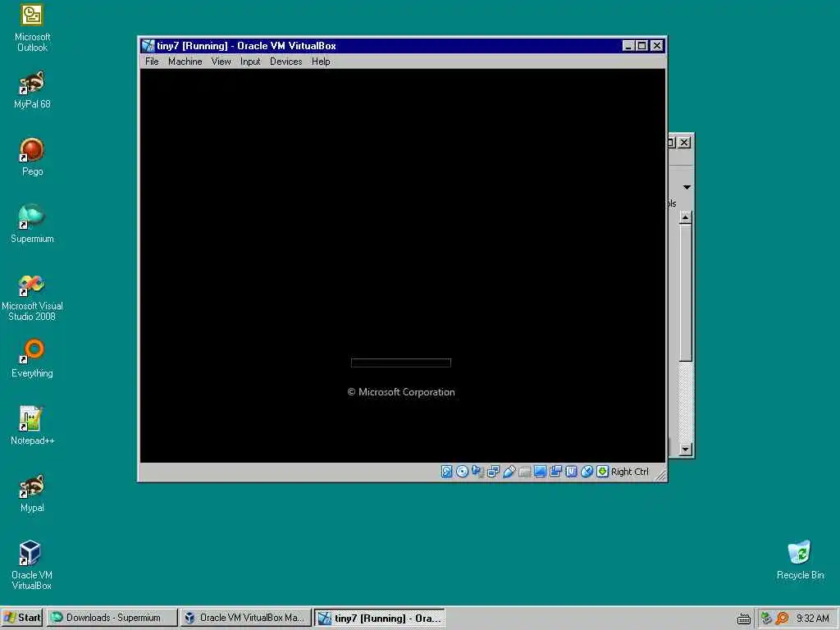Screen dimensions: 840x630
Task: Click the network adapters status icon
Action: [493, 472]
